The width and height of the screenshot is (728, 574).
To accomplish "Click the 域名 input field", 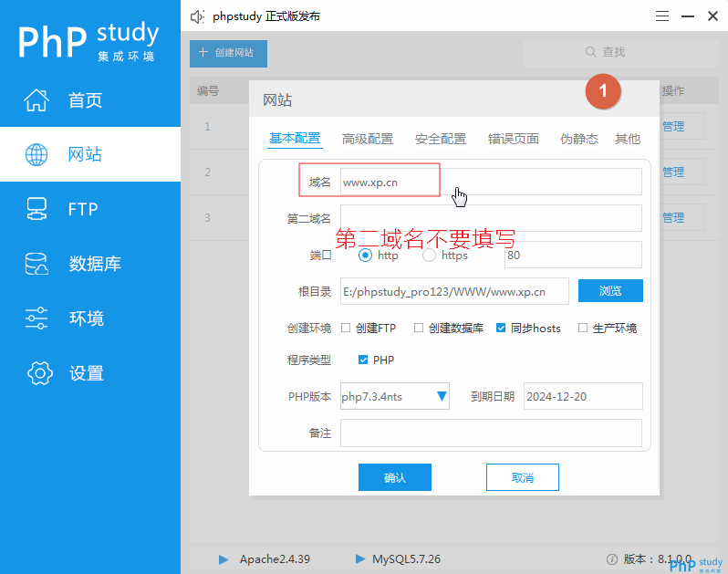I will click(x=491, y=182).
